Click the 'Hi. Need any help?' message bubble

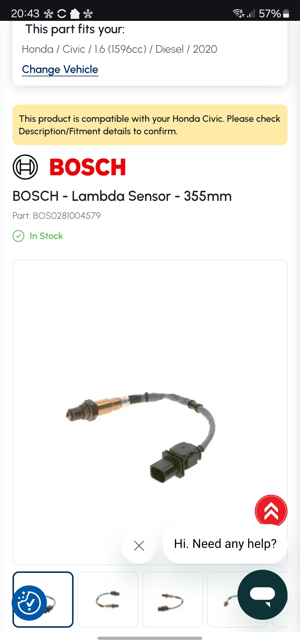pos(225,544)
